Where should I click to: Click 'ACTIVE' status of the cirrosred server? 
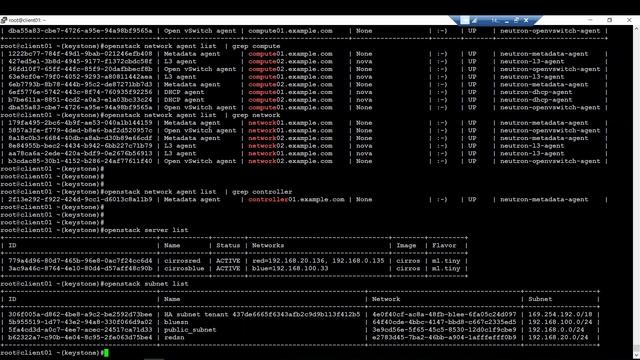[228, 261]
